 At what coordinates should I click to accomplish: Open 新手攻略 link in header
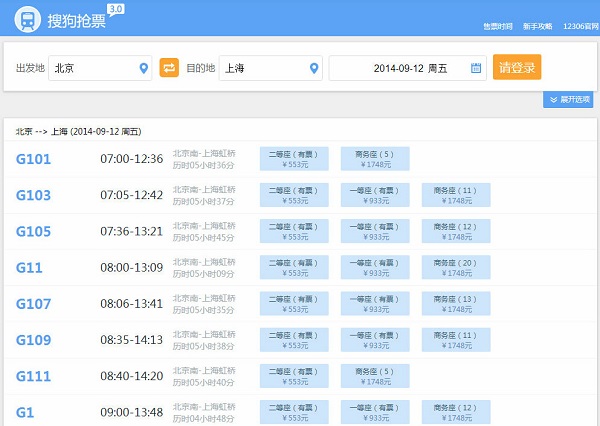[x=538, y=26]
